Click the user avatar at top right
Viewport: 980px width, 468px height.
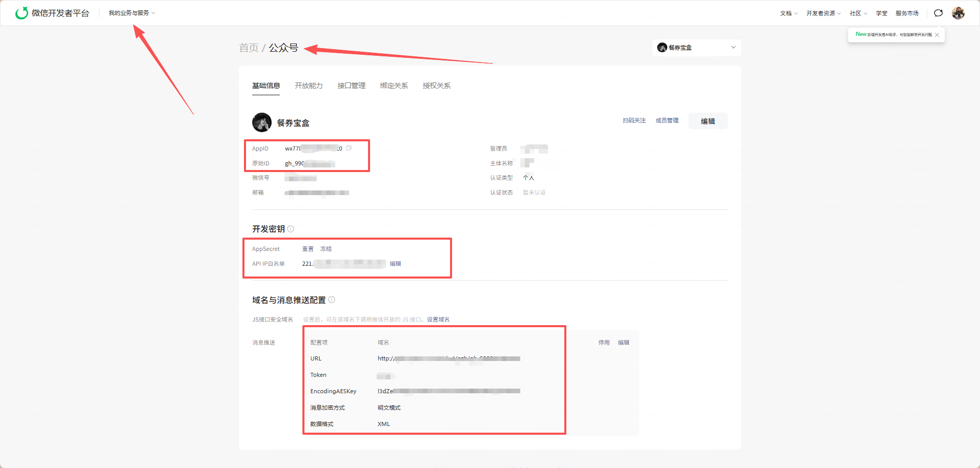(958, 13)
